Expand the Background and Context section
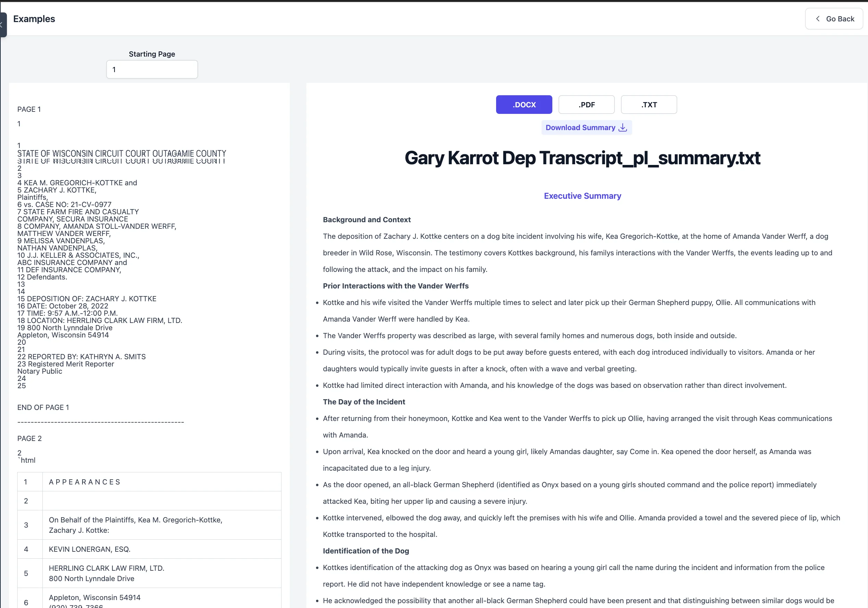This screenshot has height=608, width=868. pyautogui.click(x=367, y=219)
